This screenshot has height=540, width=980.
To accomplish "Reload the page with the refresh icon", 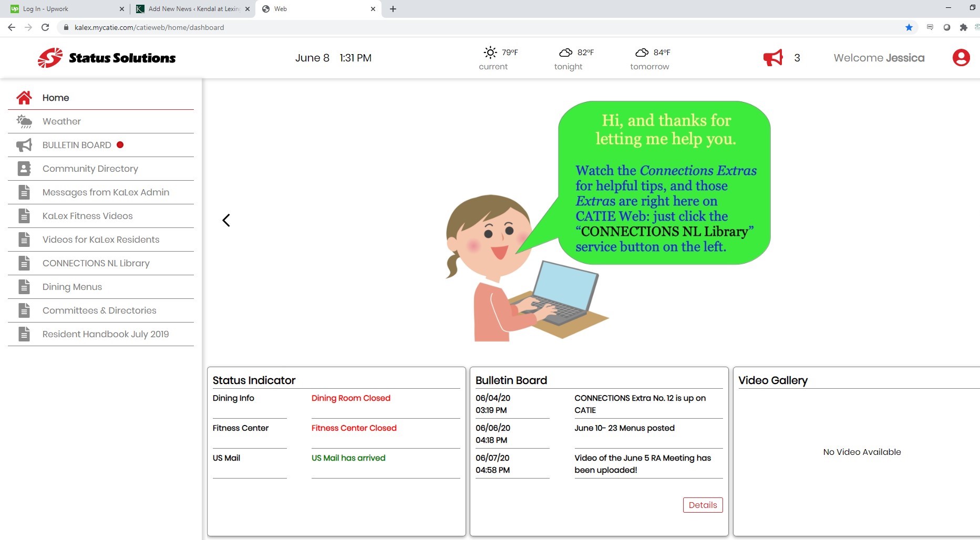I will tap(45, 27).
